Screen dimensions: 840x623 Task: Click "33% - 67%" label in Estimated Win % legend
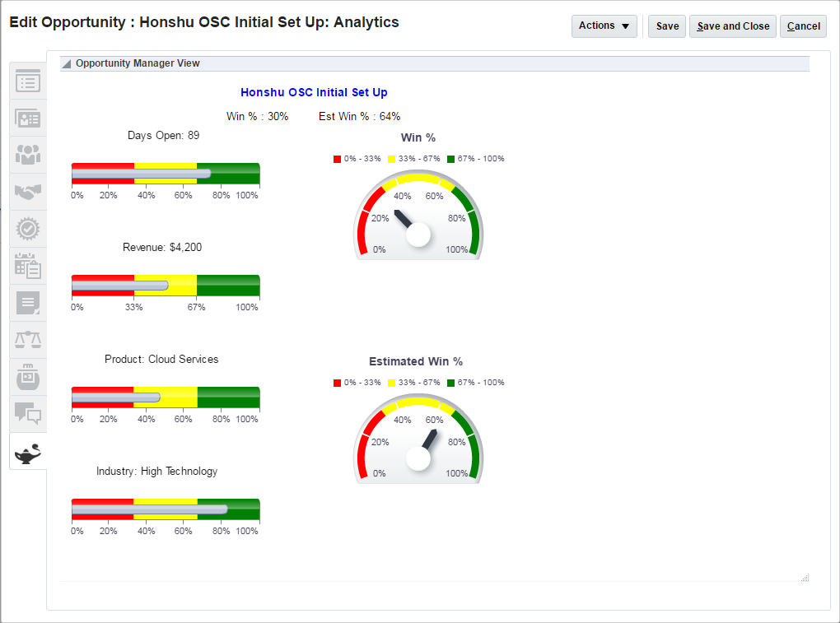[x=419, y=382]
